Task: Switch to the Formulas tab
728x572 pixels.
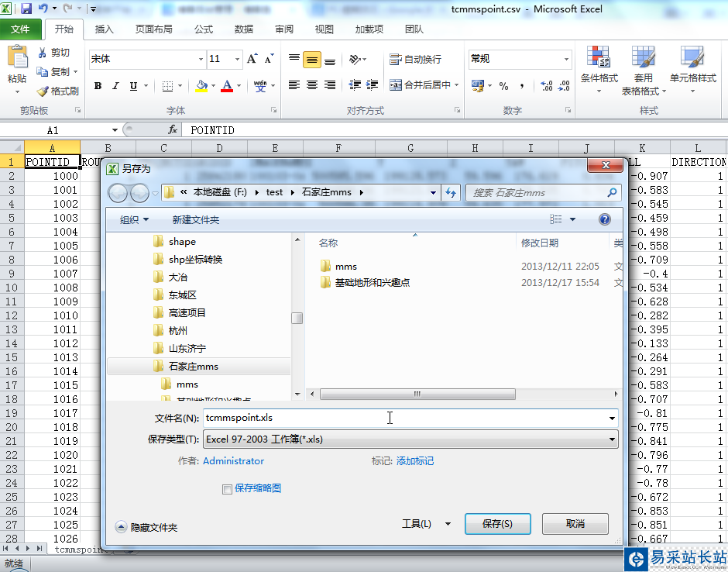Action: [204, 29]
